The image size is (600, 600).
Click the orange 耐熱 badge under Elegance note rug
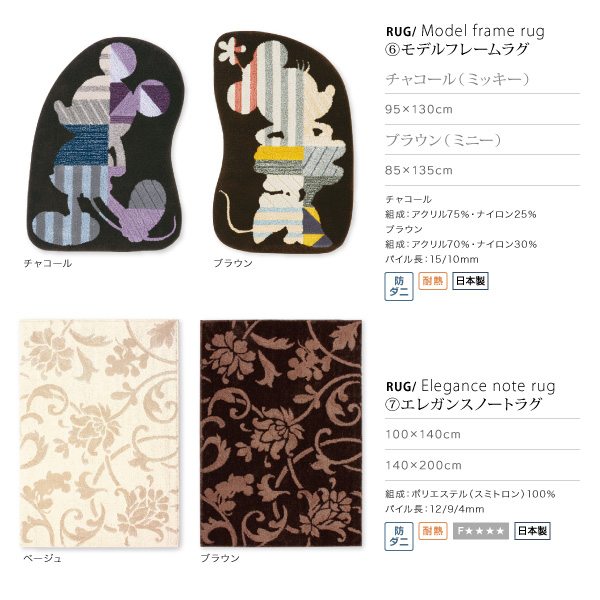point(433,531)
